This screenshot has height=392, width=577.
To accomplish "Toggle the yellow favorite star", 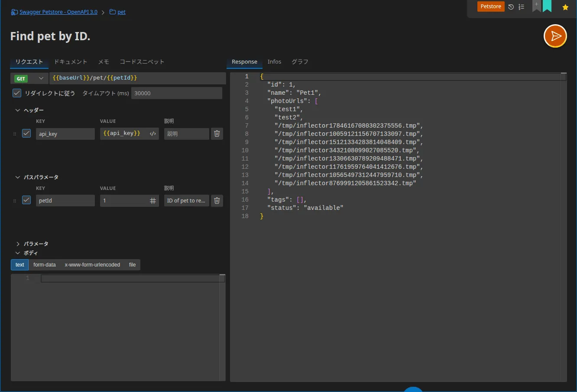I will (x=565, y=7).
